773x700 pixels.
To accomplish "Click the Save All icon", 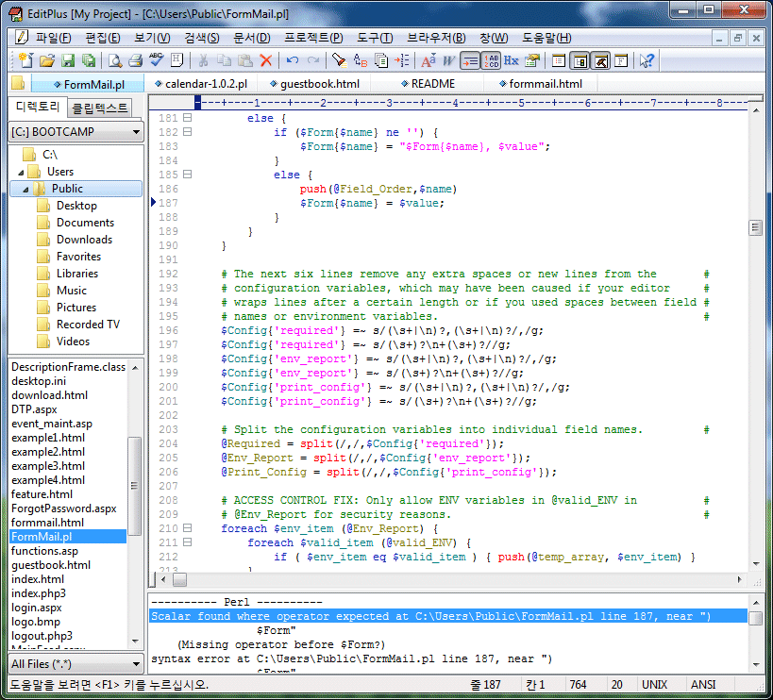I will coord(89,60).
